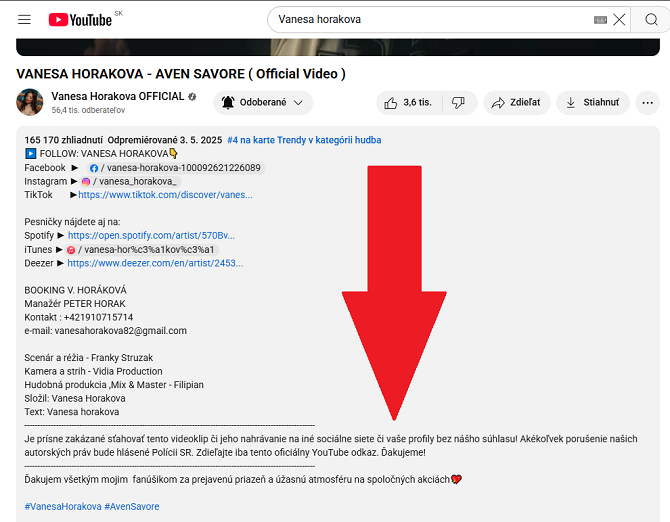Click 165 170 zhliadnutí view count

(x=64, y=140)
